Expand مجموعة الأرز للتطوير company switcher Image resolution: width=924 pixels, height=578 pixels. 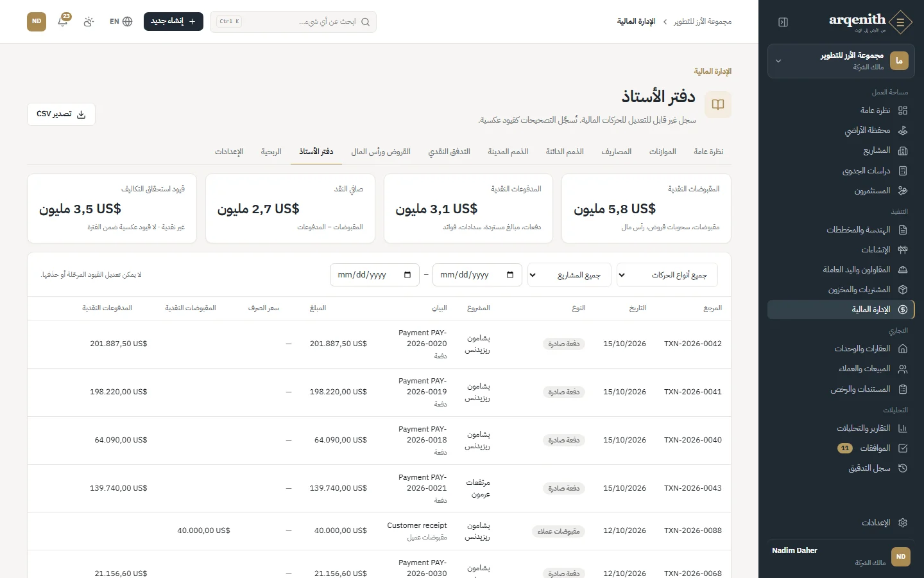[x=841, y=61]
